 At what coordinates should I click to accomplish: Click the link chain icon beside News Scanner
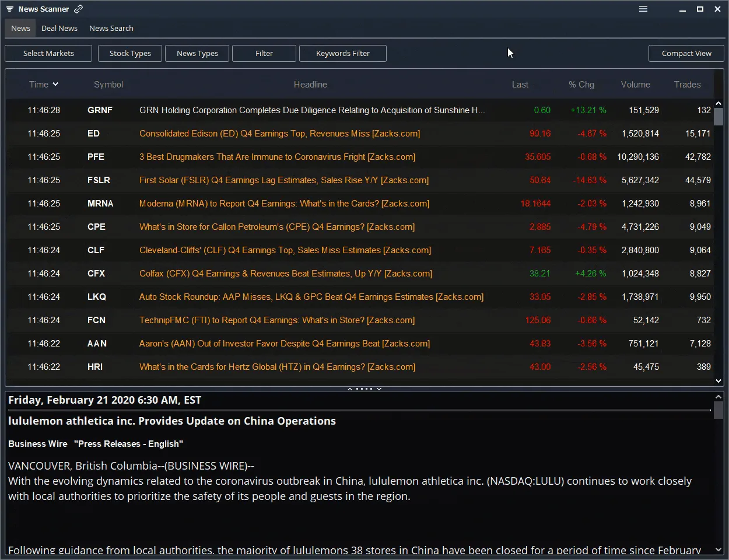(x=79, y=9)
